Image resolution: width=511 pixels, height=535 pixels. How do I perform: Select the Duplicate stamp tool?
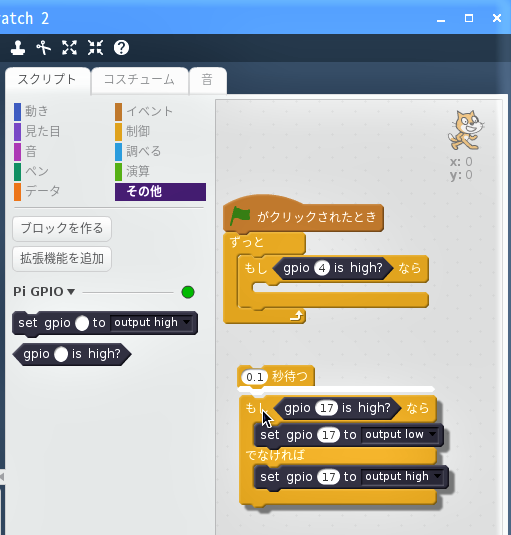click(x=18, y=47)
